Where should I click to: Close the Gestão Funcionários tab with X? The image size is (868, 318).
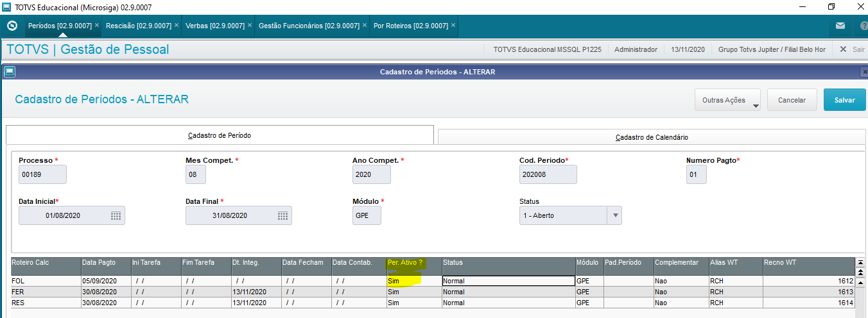click(365, 26)
